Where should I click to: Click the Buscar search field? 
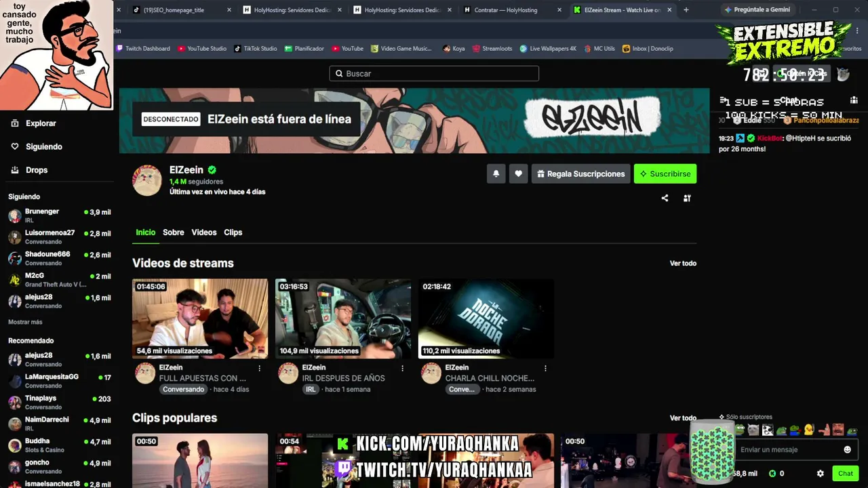[x=434, y=73]
